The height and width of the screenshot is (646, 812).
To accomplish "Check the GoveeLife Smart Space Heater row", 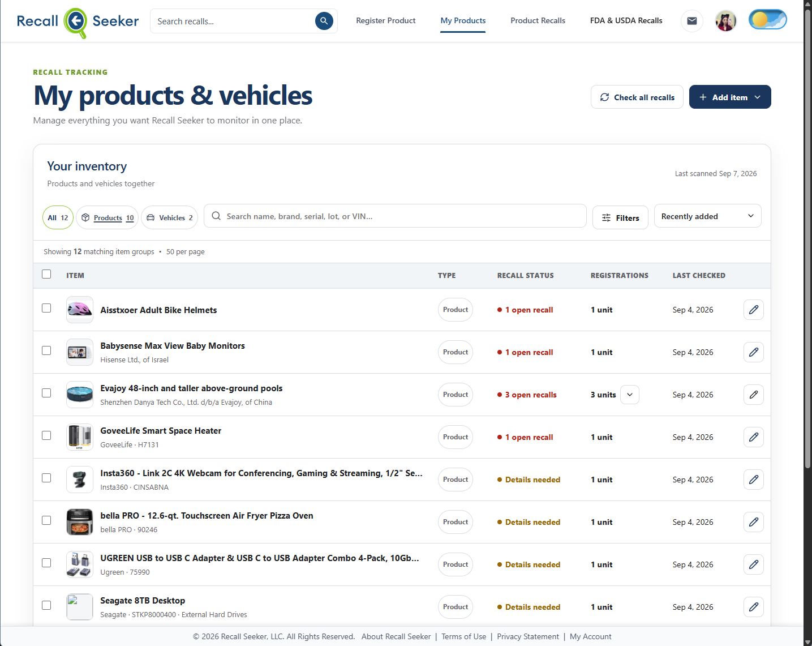I will (46, 435).
